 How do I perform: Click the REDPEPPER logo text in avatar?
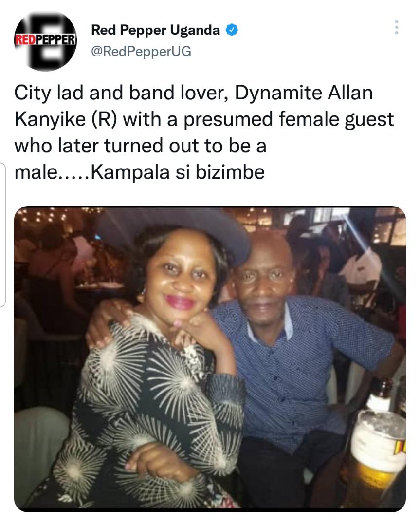[x=46, y=40]
